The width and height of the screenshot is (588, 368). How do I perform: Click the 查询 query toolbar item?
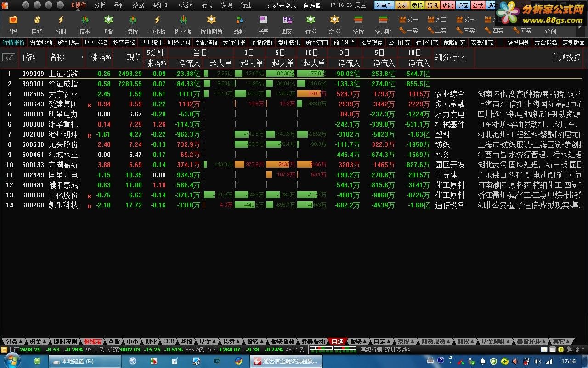tap(550, 31)
